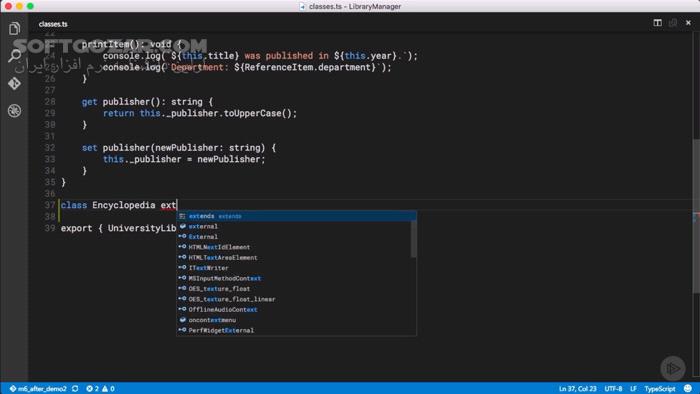This screenshot has height=394, width=700.
Task: Click 'Encyclopedia' class name on line 37
Action: click(124, 205)
